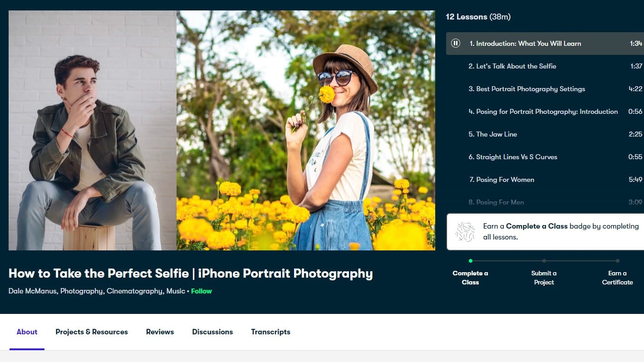
Task: Switch to the Projects & Resources tab
Action: 91,332
